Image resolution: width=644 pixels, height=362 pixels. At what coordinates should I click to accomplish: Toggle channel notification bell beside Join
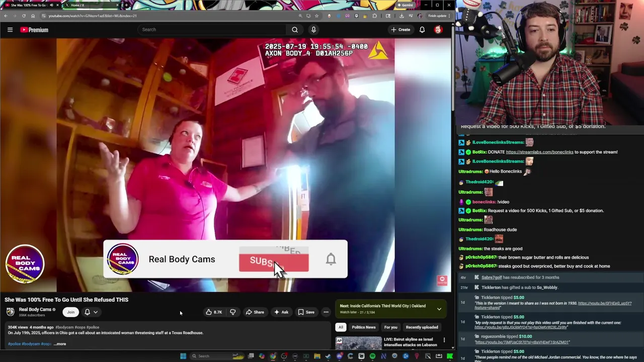[x=91, y=312]
